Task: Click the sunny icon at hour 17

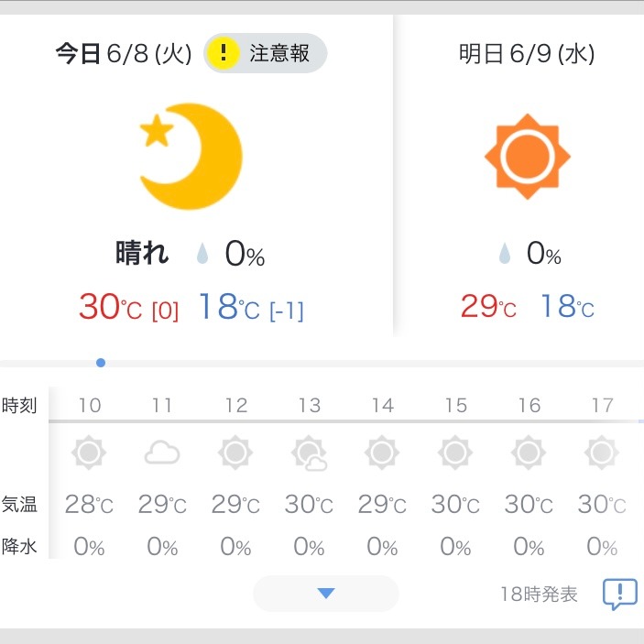Action: tap(602, 453)
